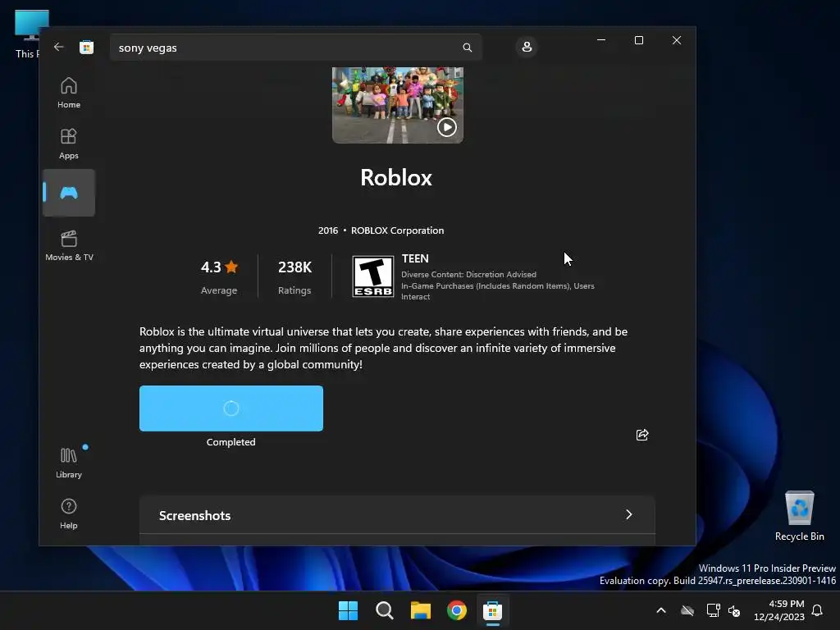Maximize the Microsoft Store window
Image resolution: width=840 pixels, height=630 pixels.
tap(638, 40)
